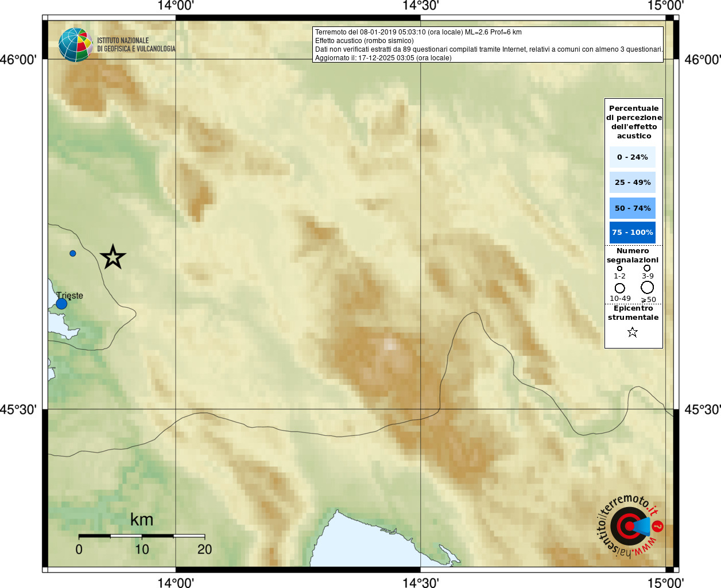Click the 3-9 reports legend circle
This screenshot has width=721, height=588.
click(x=647, y=268)
